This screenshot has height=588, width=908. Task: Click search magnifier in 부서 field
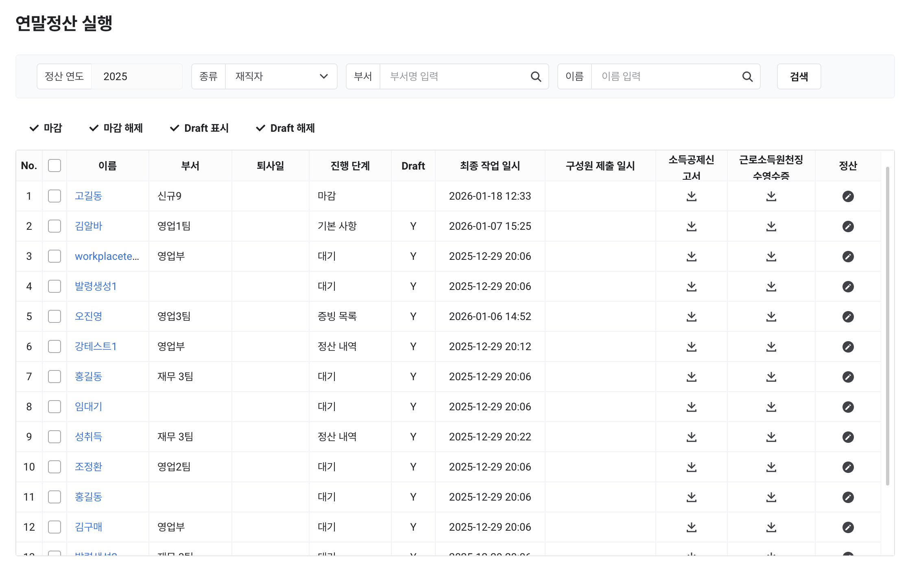pos(536,77)
